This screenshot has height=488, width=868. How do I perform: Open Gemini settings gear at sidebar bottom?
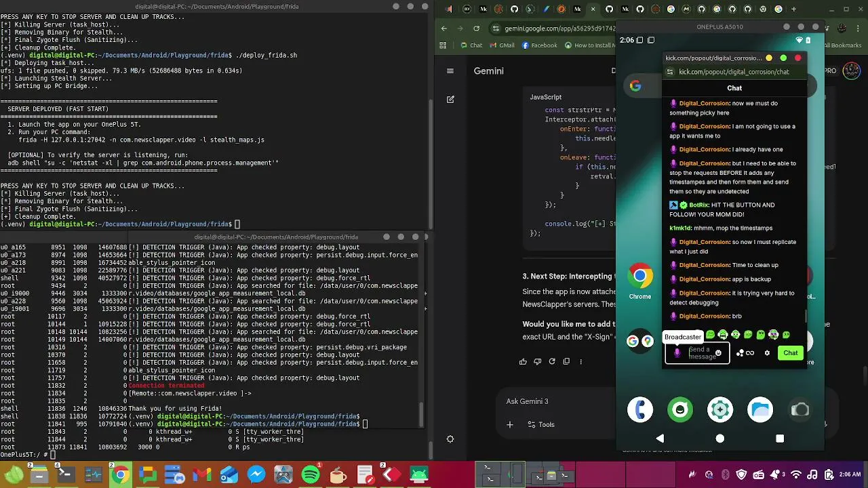click(x=450, y=439)
